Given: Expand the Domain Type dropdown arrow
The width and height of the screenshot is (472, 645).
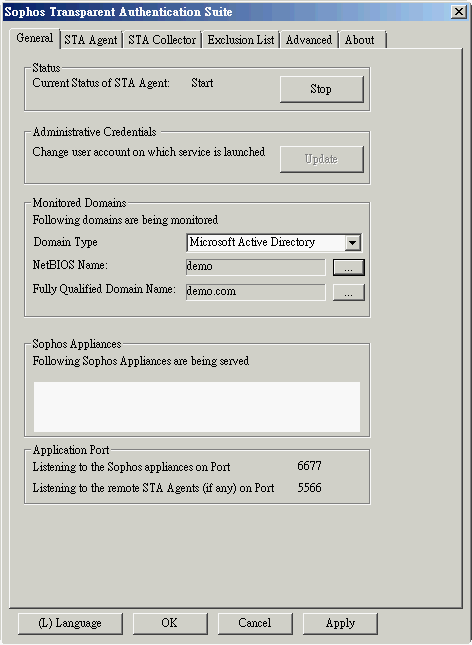Looking at the screenshot, I should pos(352,243).
